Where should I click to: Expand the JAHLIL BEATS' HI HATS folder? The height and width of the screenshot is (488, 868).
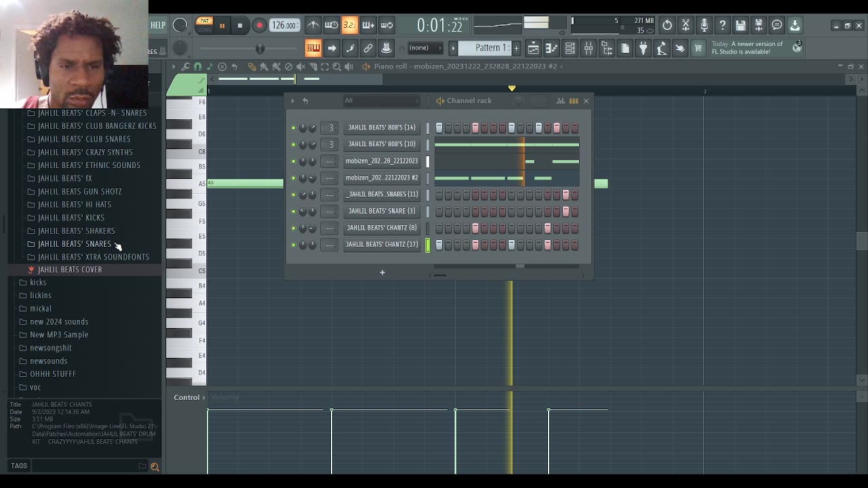[x=75, y=205]
